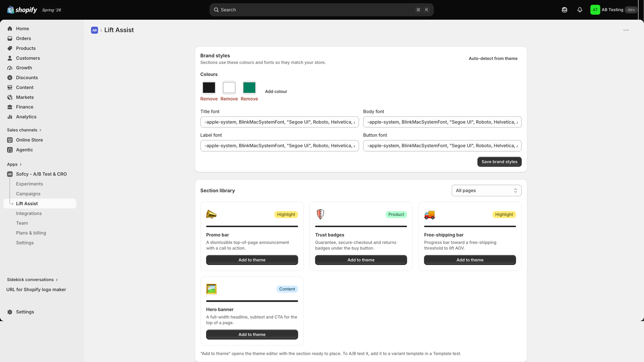
Task: Open Experiments in Sofcy menu
Action: pyautogui.click(x=29, y=184)
